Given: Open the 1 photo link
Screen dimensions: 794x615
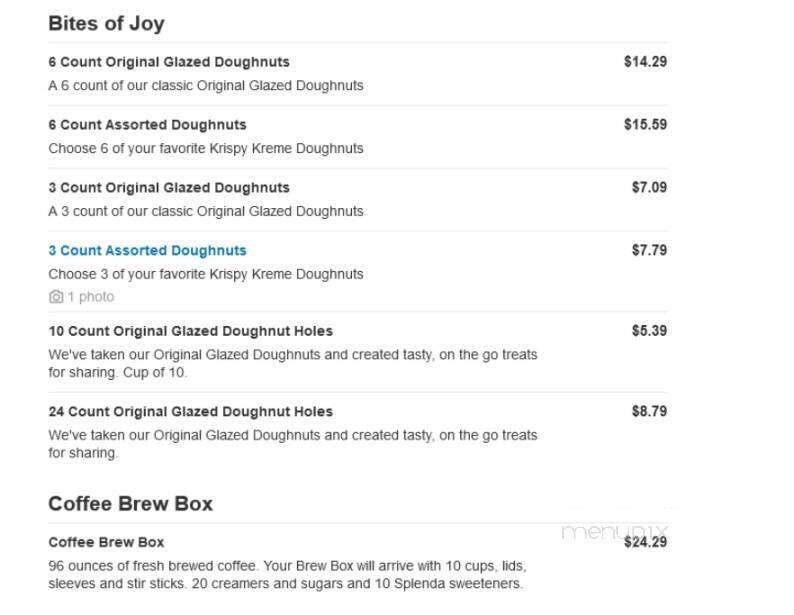Looking at the screenshot, I should click(x=90, y=297).
